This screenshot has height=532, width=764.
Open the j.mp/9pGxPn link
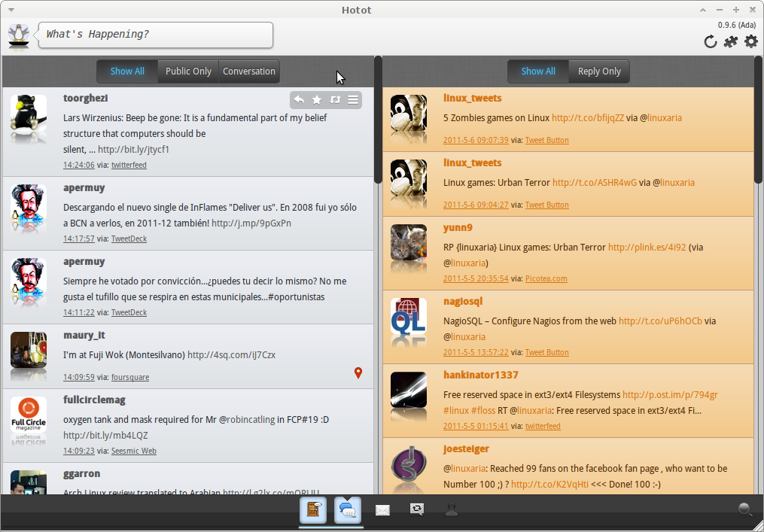click(251, 223)
